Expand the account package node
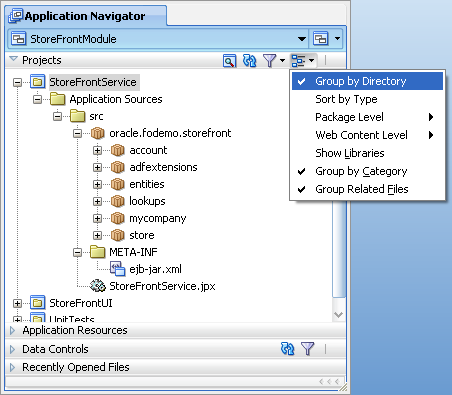The height and width of the screenshot is (395, 452). (x=97, y=150)
